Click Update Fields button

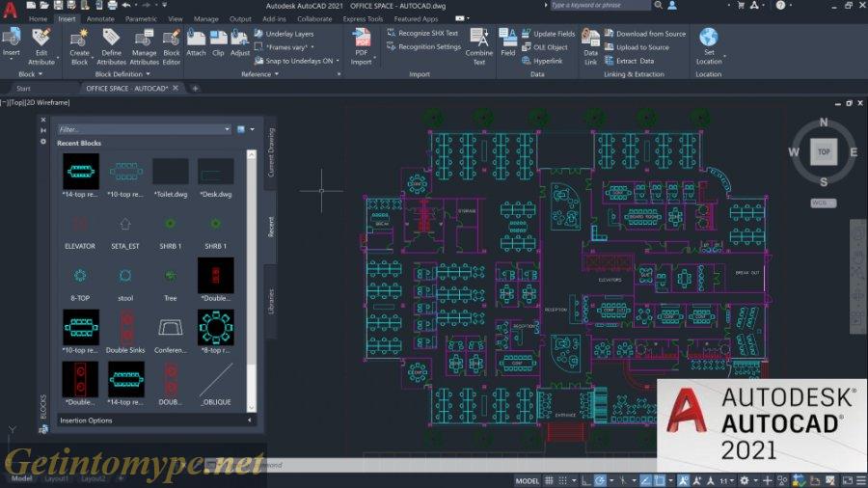549,33
